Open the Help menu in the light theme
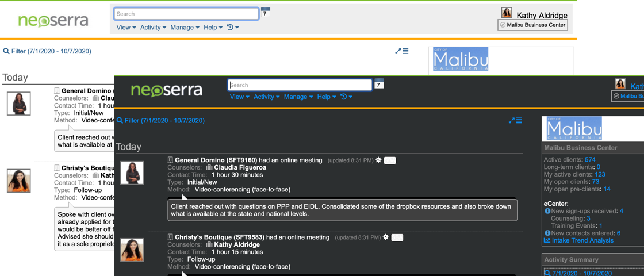The height and width of the screenshot is (276, 644). 213,27
